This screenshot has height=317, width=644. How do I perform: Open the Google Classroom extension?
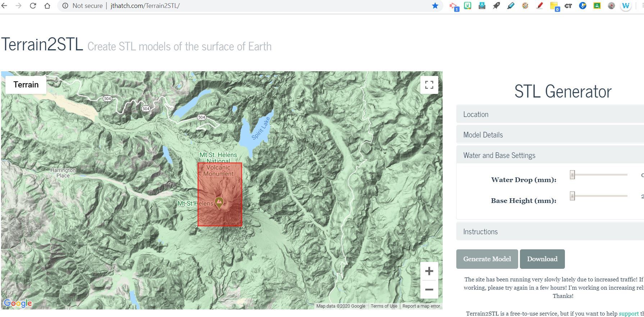[x=597, y=6]
